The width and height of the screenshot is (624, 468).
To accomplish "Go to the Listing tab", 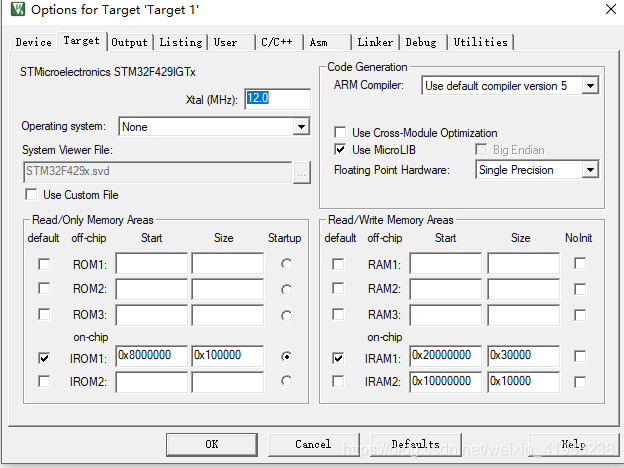I will 181,42.
